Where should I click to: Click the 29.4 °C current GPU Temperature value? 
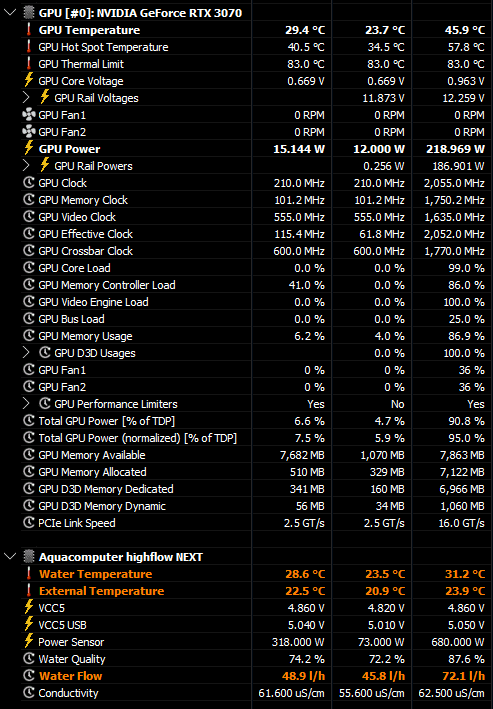(x=305, y=30)
